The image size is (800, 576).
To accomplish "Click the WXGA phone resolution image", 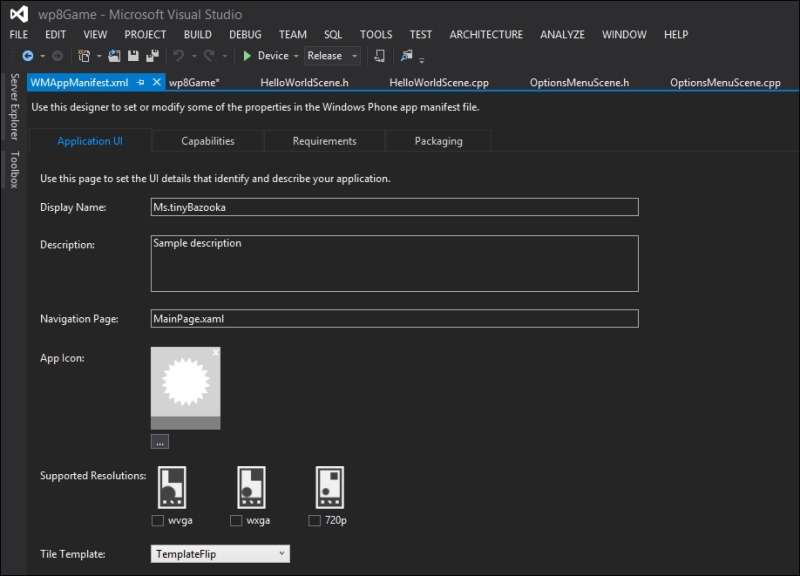I will [x=251, y=487].
